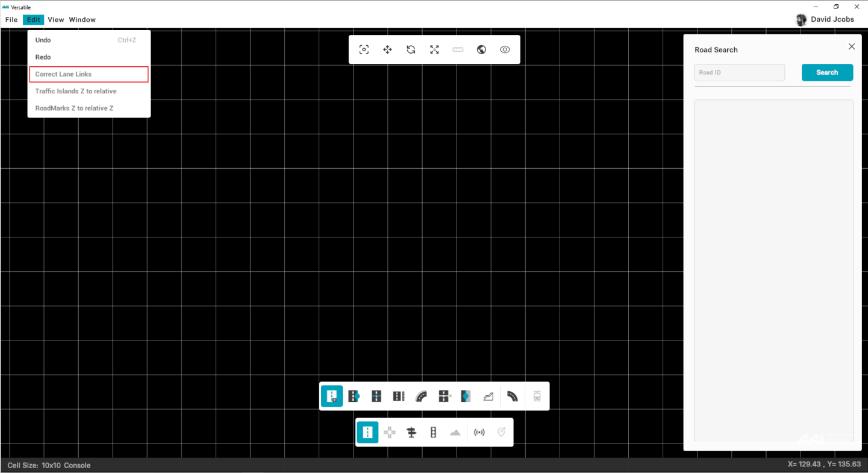Open the File menu
Screen dimensions: 868x473
point(11,20)
